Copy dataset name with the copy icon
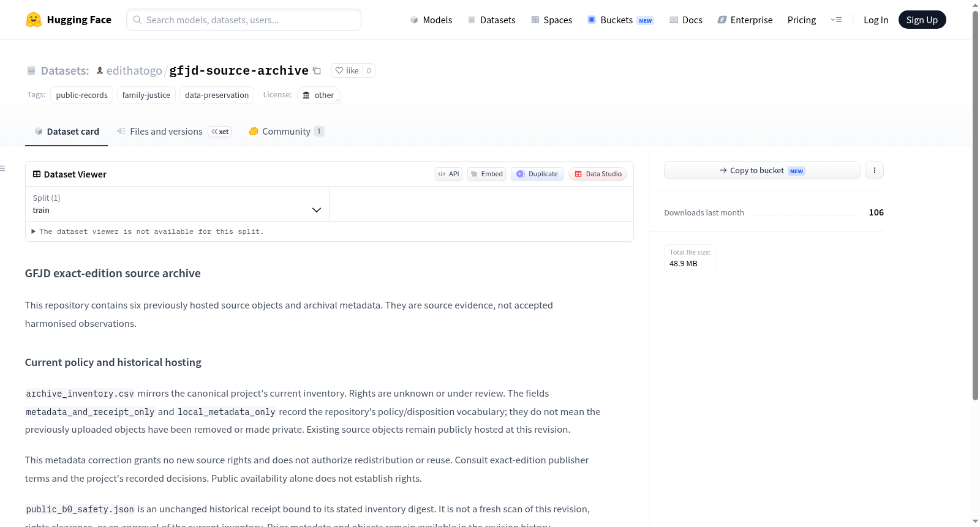This screenshot has height=527, width=980. (317, 70)
